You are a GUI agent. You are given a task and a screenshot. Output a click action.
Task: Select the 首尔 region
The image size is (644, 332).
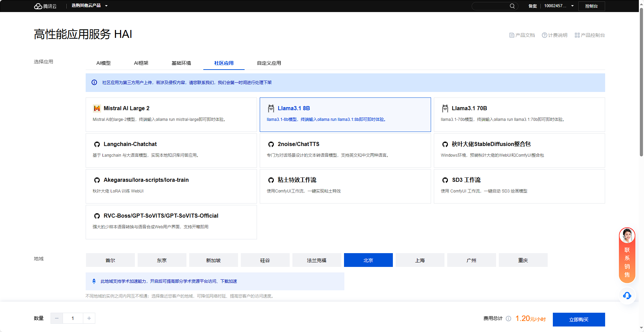pos(110,260)
